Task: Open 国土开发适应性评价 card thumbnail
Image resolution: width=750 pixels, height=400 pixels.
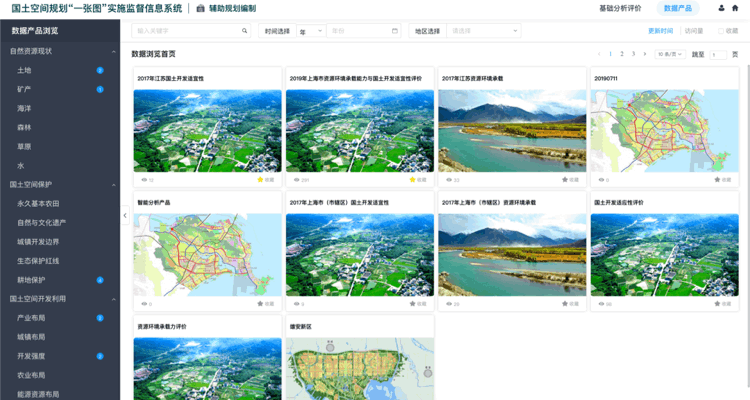Action: click(665, 255)
